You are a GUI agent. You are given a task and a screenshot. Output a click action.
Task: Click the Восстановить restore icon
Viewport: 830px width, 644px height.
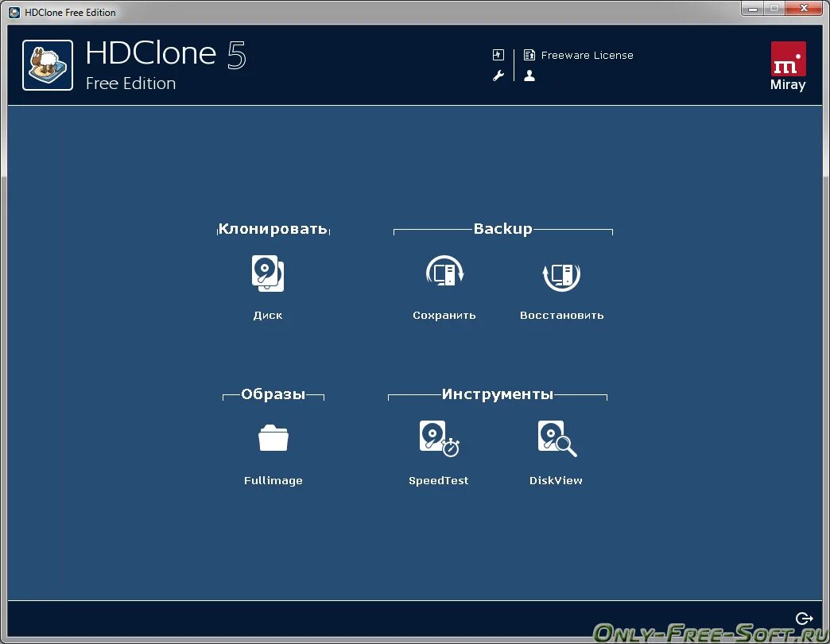click(561, 276)
